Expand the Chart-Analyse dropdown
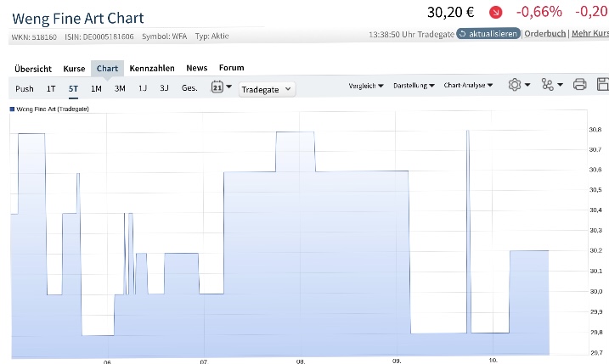The width and height of the screenshot is (609, 364). (x=468, y=85)
